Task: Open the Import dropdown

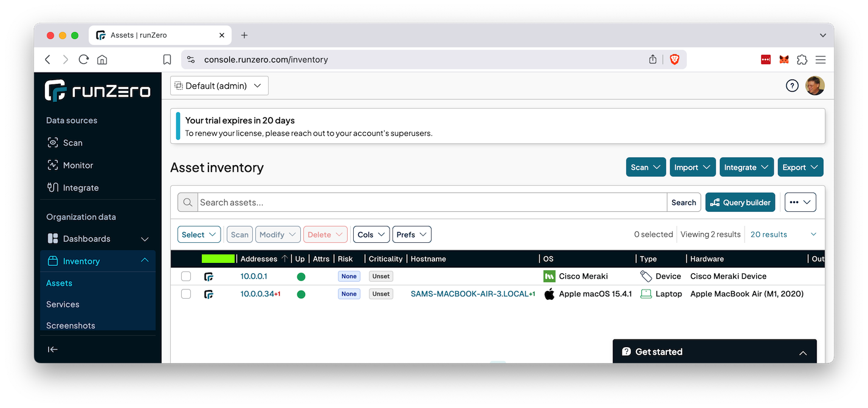Action: click(x=693, y=168)
